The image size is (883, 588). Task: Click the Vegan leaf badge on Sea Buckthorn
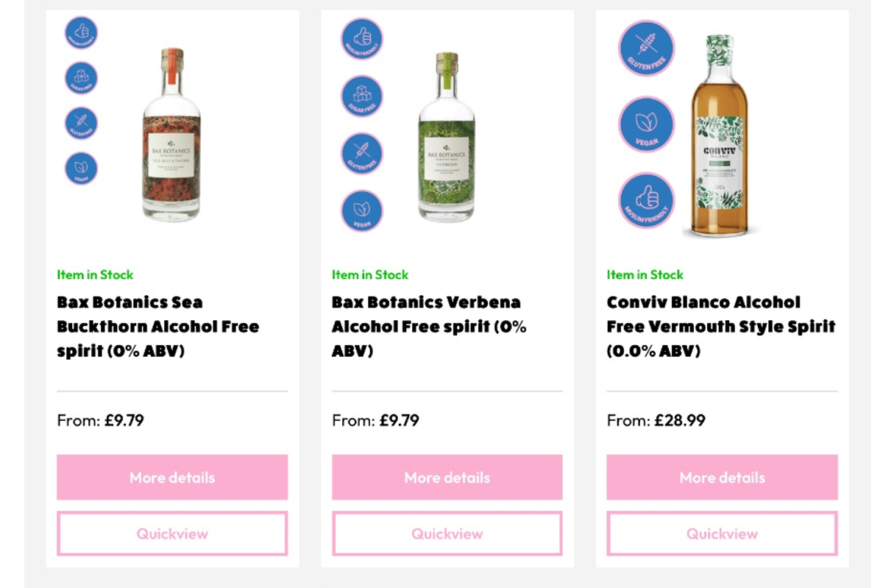pyautogui.click(x=81, y=169)
